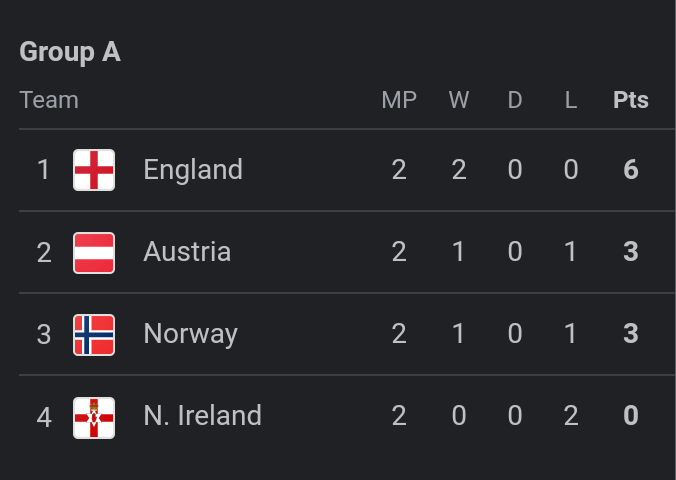Click Norway's rank number 3
676x480 pixels.
click(x=43, y=334)
